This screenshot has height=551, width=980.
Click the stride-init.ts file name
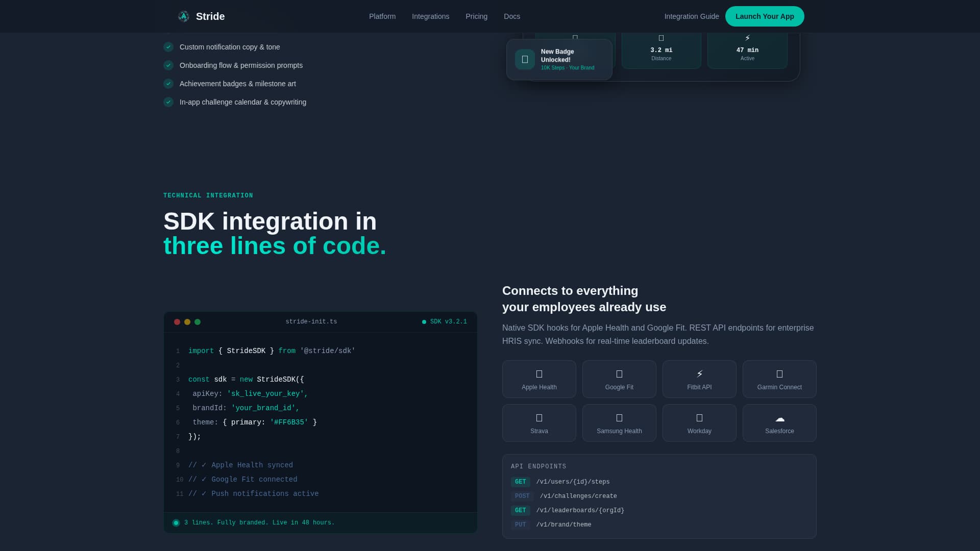(311, 322)
